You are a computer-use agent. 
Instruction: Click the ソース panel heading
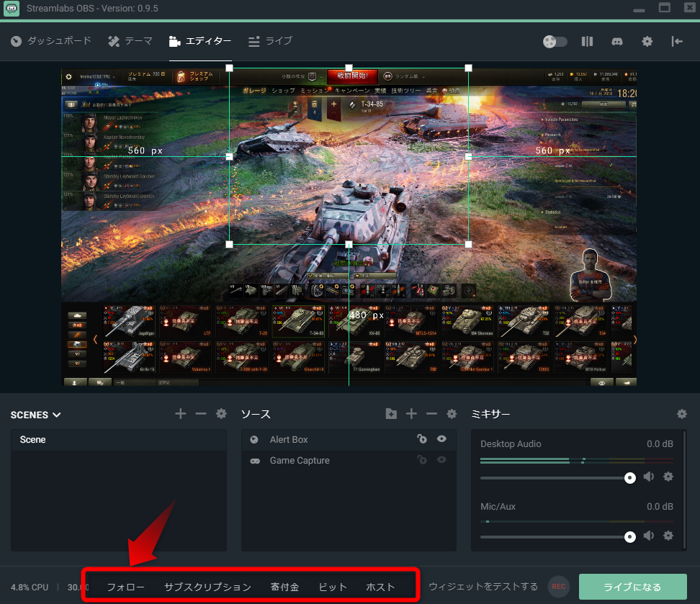(x=256, y=414)
